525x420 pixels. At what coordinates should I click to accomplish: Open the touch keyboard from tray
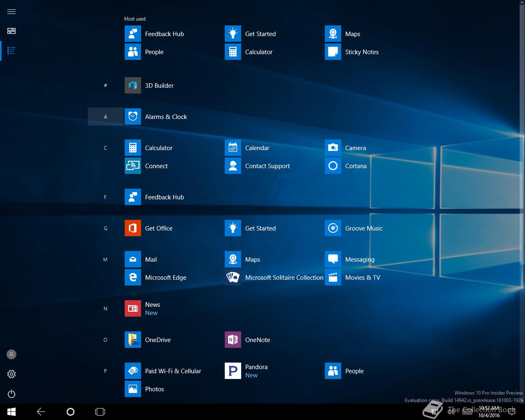[467, 412]
